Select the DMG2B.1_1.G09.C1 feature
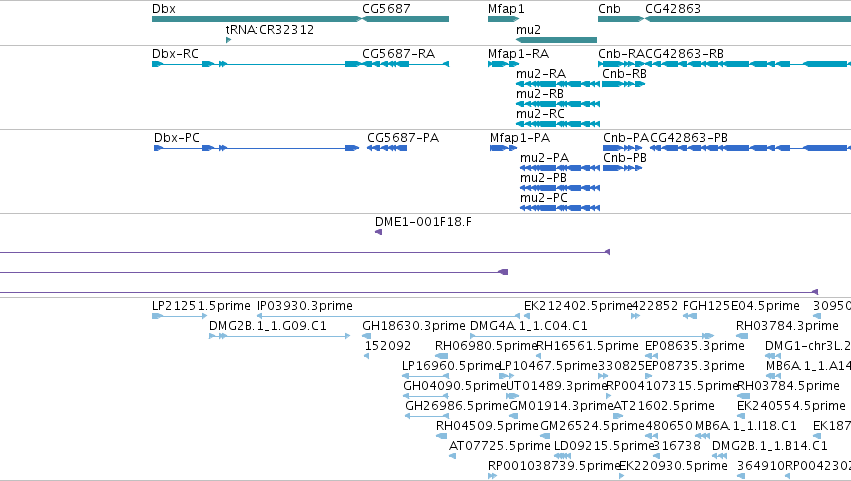This screenshot has width=851, height=481. click(x=280, y=337)
